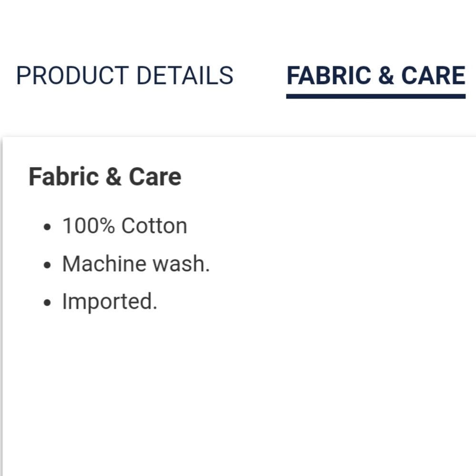Select the 100% Cotton bullet item

[124, 225]
